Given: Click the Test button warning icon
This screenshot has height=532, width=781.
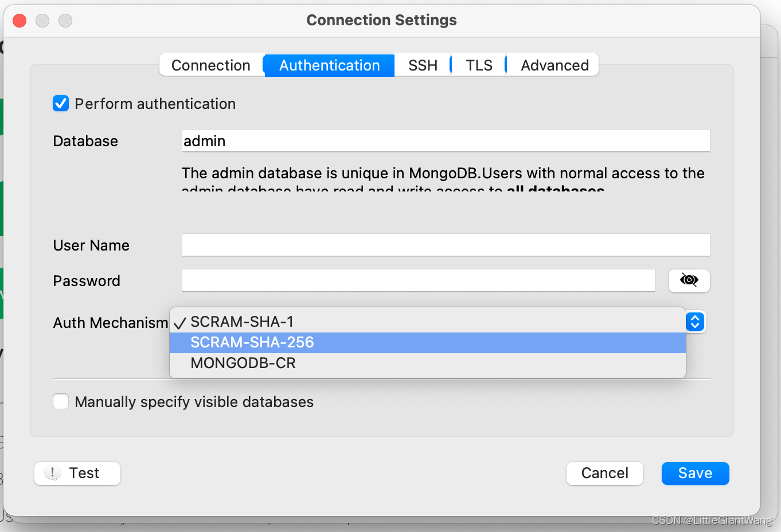Looking at the screenshot, I should coord(53,473).
